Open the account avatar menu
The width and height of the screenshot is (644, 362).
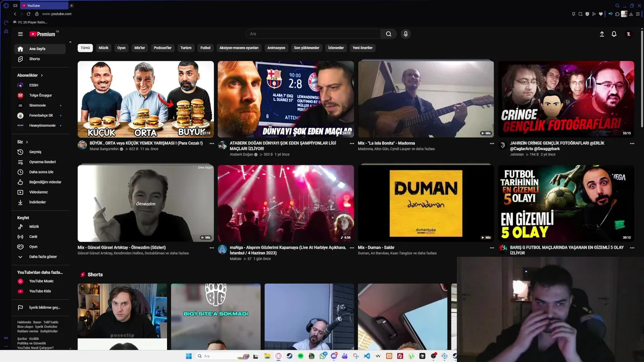(x=628, y=34)
